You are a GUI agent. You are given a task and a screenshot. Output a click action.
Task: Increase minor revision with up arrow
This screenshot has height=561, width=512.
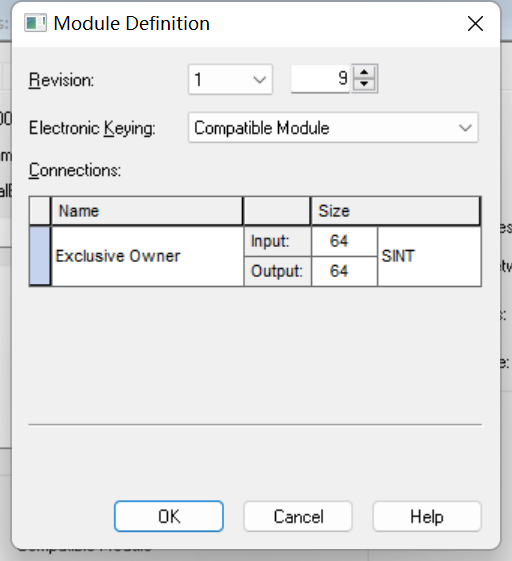coord(364,72)
